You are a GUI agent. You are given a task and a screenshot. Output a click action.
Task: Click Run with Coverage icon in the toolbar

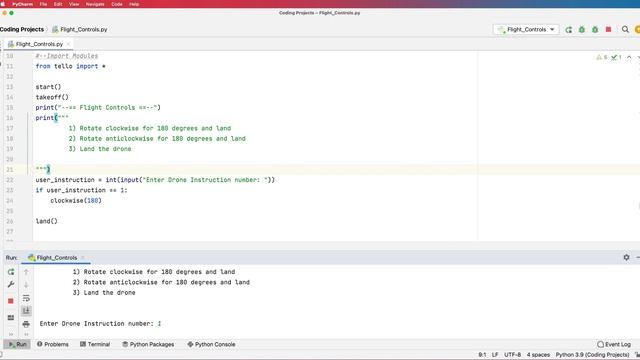pos(595,30)
